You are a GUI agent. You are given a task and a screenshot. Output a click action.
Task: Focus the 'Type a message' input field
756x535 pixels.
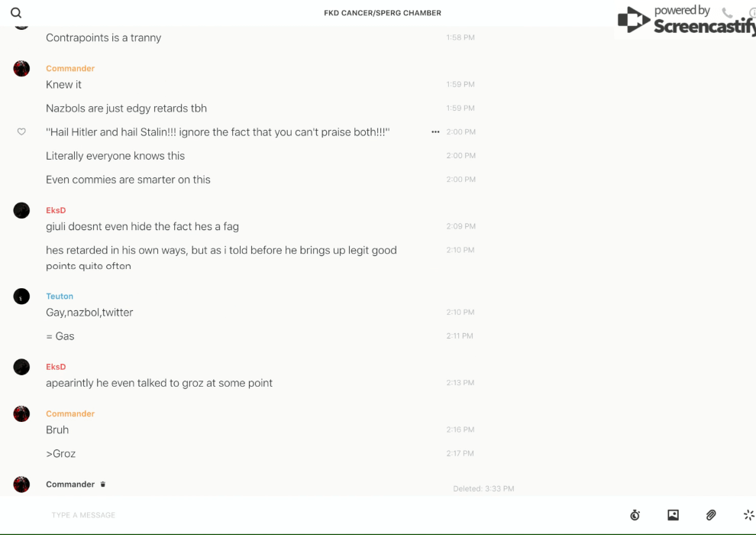305,515
